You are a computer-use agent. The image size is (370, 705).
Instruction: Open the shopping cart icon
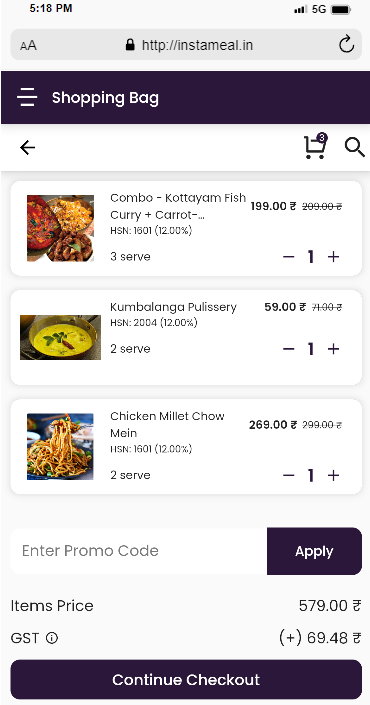tap(315, 146)
